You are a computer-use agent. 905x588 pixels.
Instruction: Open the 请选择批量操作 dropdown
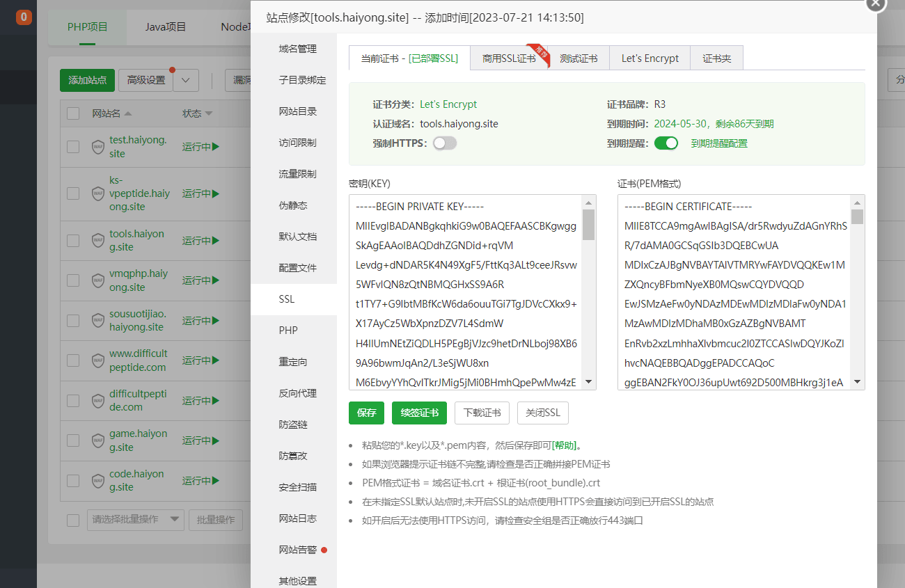136,520
